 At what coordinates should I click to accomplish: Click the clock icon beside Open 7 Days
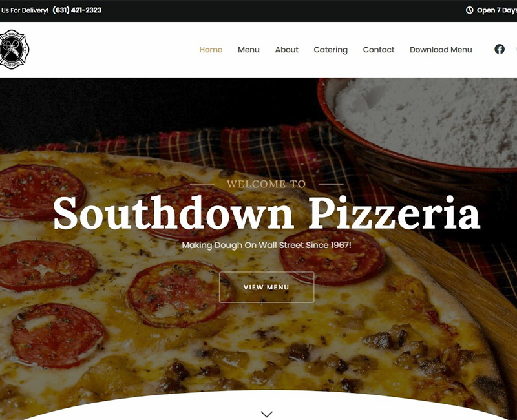[x=469, y=10]
